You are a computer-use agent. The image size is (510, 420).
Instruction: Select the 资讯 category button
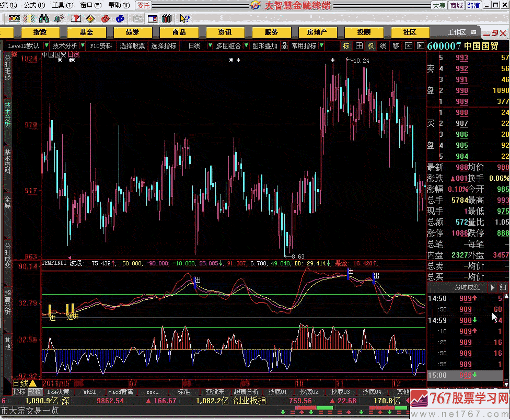click(225, 32)
